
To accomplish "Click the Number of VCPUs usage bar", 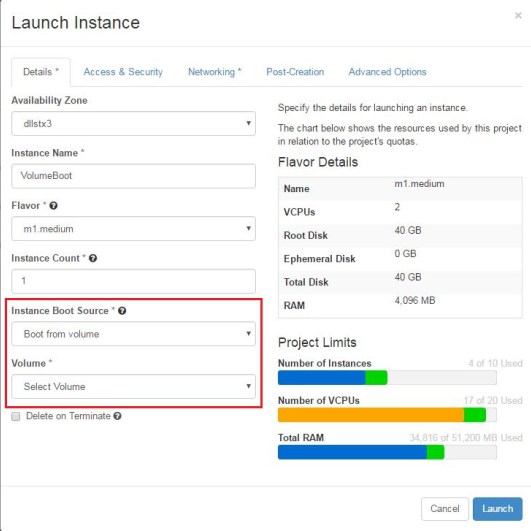I will [x=387, y=415].
